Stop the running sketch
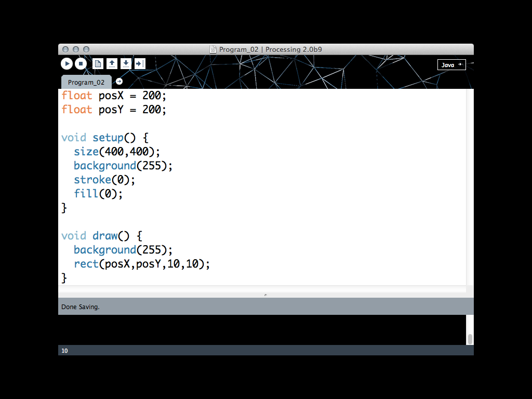 coord(81,64)
